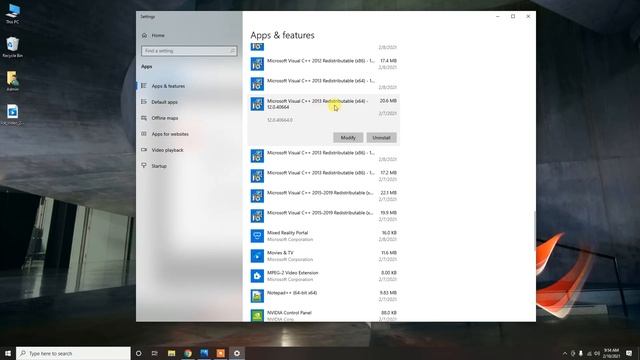Viewport: 640px width, 360px height.
Task: Open Google Chrome from the taskbar
Action: (188, 353)
